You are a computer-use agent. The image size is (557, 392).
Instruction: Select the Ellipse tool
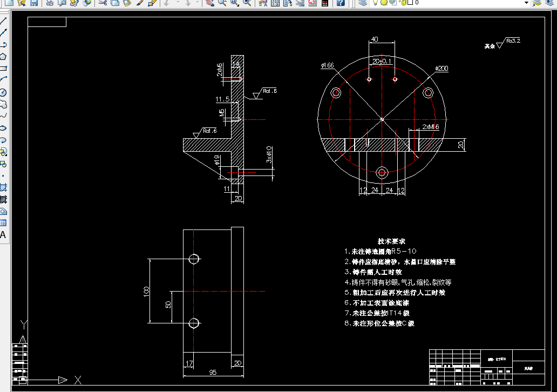point(3,128)
